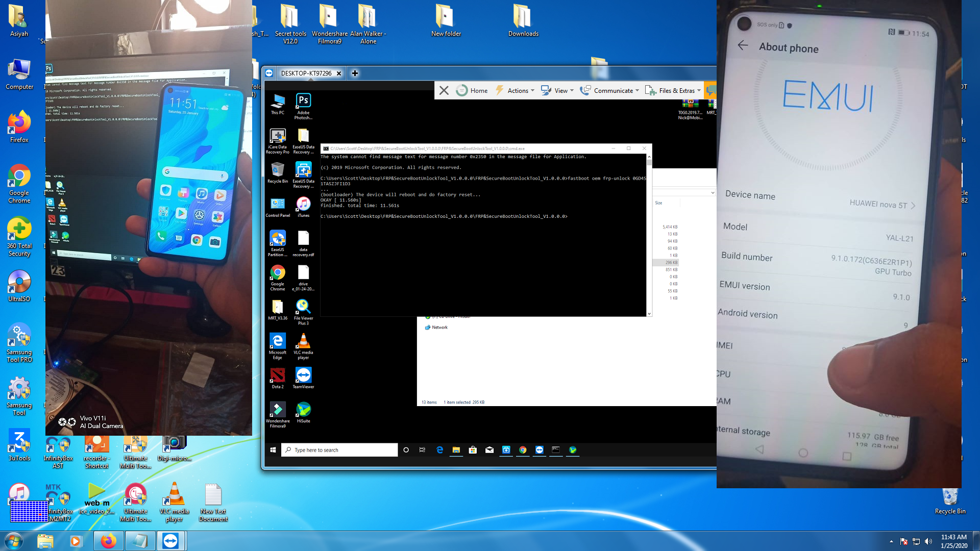Open iTunes icon on remote desktop
The width and height of the screenshot is (980, 551).
[x=303, y=206]
